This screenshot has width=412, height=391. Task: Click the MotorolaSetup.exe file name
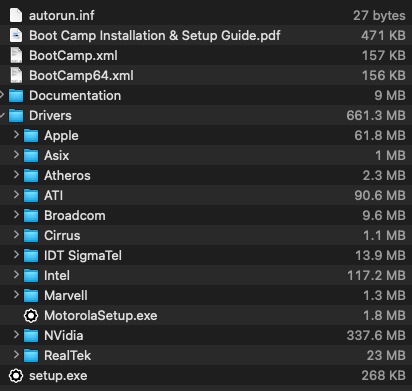pyautogui.click(x=101, y=316)
